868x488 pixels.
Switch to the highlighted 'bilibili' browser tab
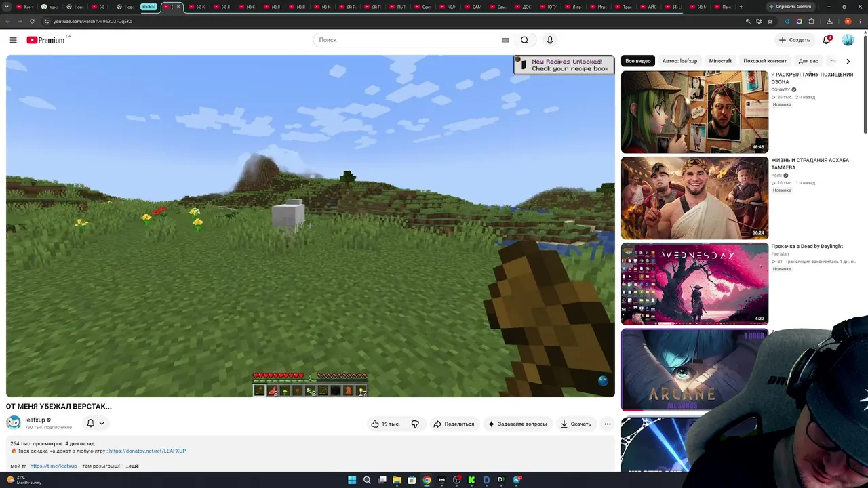click(149, 7)
